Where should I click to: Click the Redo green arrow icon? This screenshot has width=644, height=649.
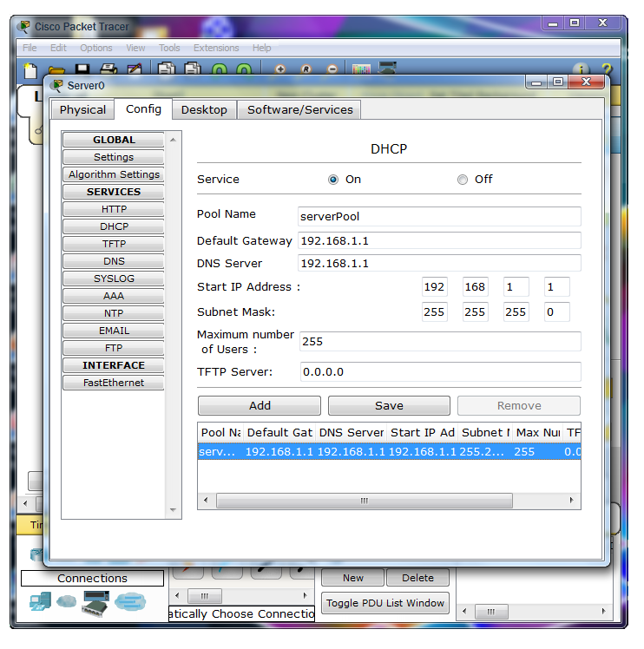tap(244, 69)
